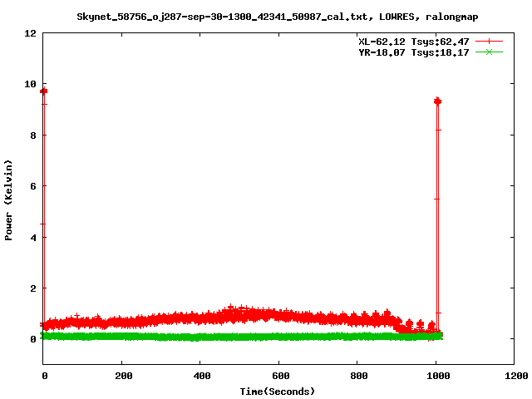The width and height of the screenshot is (532, 399).
Task: Select the YR-18.07 Tsys legend label
Action: (409, 52)
